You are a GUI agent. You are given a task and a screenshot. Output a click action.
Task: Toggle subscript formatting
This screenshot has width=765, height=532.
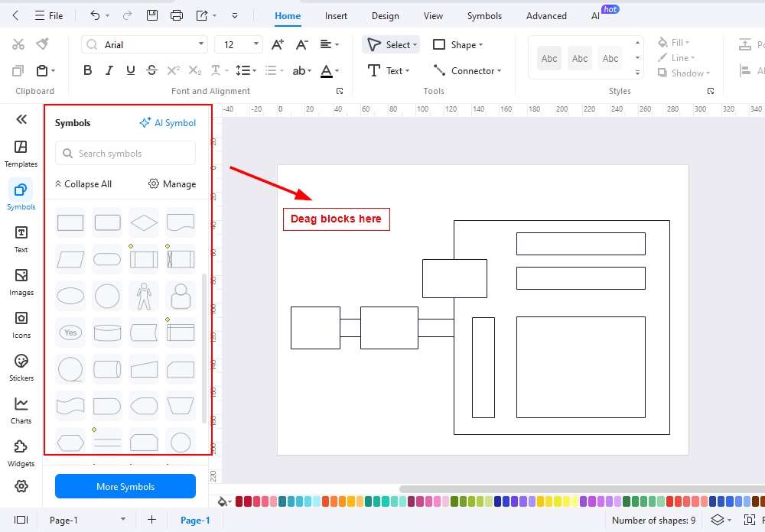[x=194, y=71]
